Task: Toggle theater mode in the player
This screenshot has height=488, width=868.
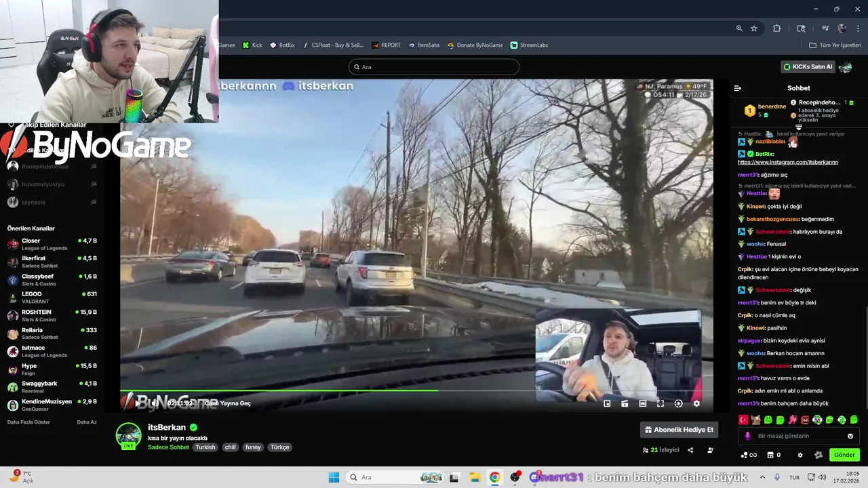Action: (643, 403)
